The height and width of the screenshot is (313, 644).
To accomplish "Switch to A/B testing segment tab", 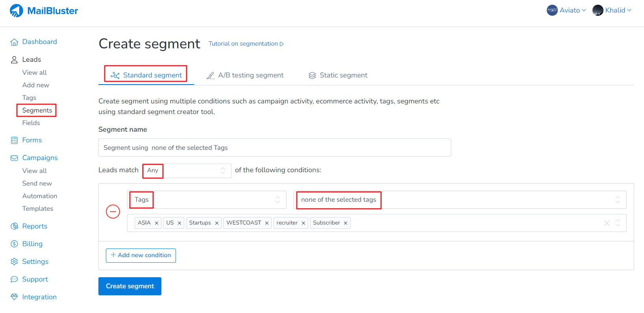I will pos(245,75).
